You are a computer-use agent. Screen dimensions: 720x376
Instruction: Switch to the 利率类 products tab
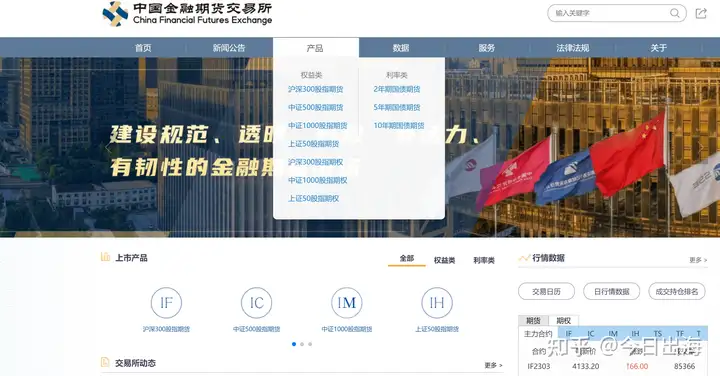(x=484, y=260)
